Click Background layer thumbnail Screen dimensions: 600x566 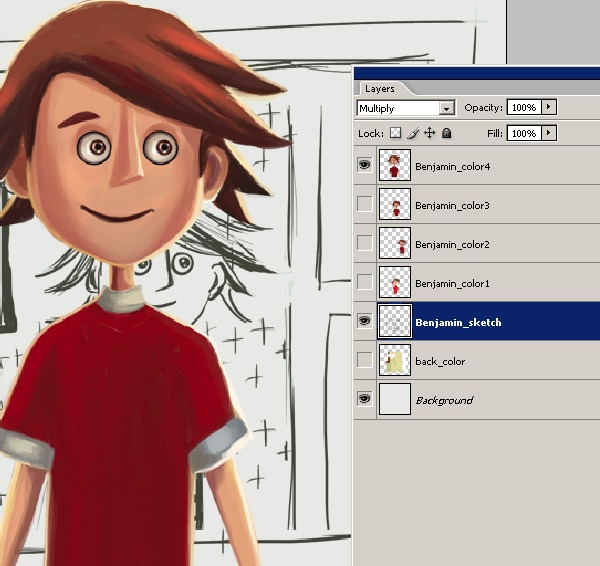(395, 399)
